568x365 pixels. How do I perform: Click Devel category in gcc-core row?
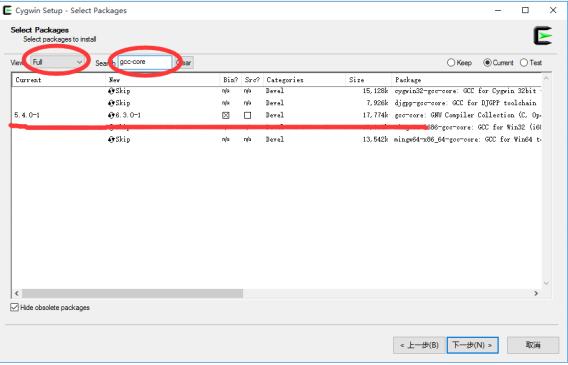[275, 116]
